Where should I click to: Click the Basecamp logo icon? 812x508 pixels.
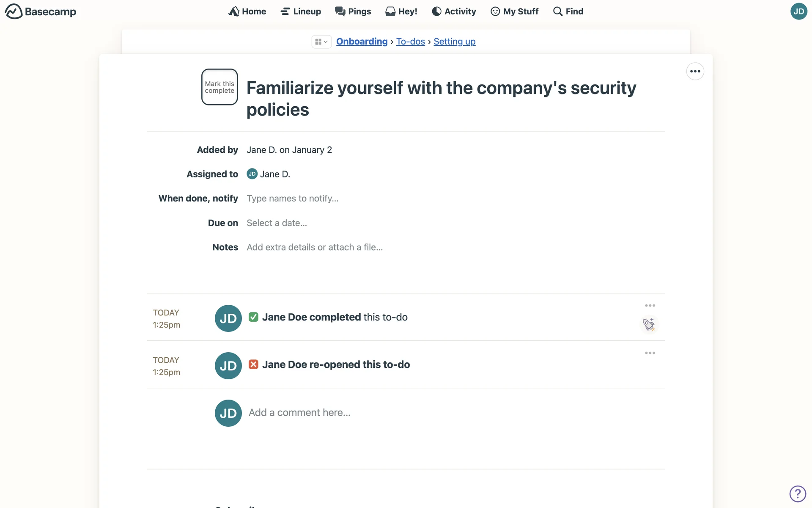pos(14,11)
